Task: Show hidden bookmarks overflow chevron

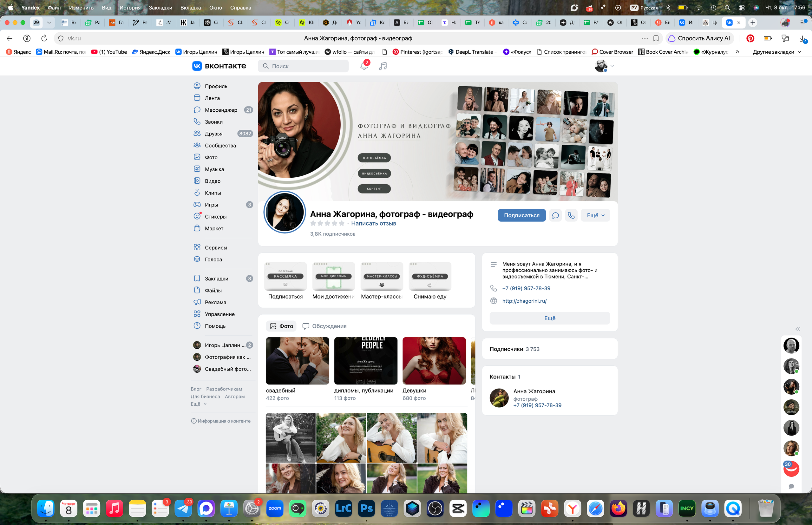Action: [x=737, y=52]
